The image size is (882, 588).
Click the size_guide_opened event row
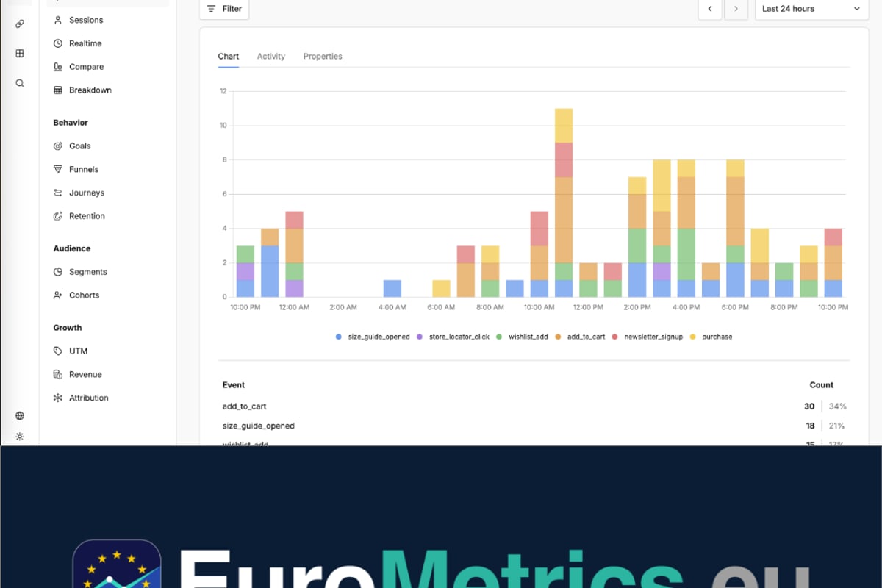[x=534, y=426]
